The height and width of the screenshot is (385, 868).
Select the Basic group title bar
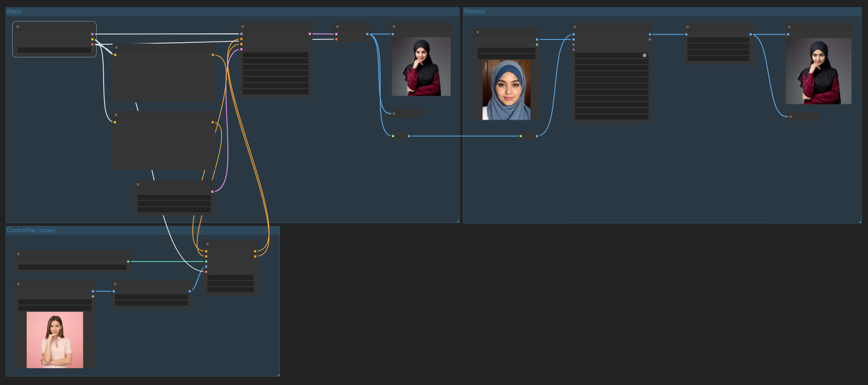click(15, 11)
